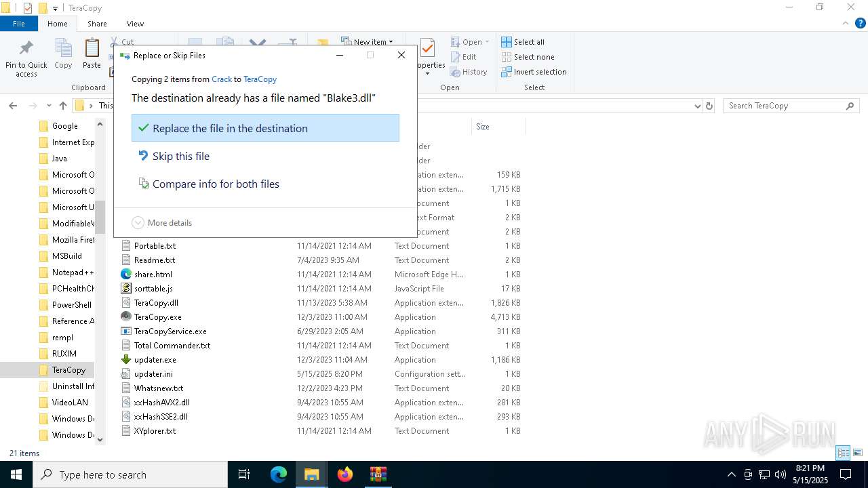The height and width of the screenshot is (488, 868).
Task: Click the Task View taskbar icon
Action: (244, 474)
